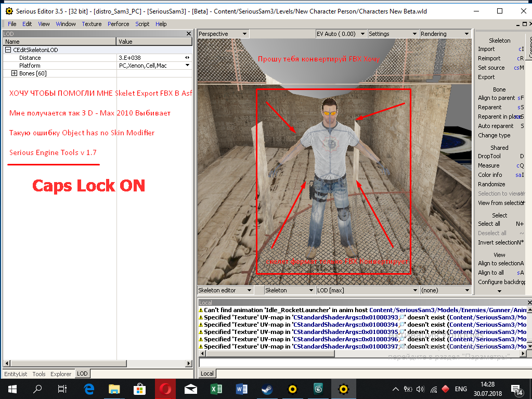
Task: Open Word from the taskbar
Action: pyautogui.click(x=242, y=389)
